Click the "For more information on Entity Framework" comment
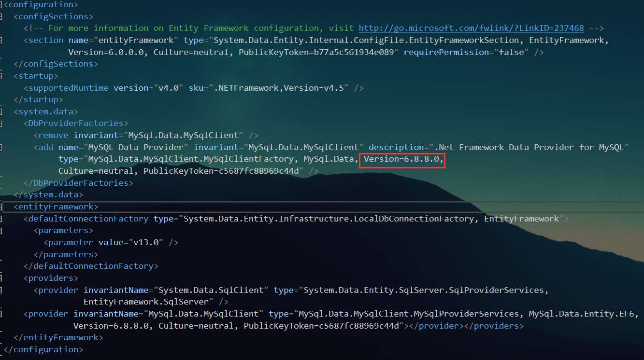The width and height of the screenshot is (644, 360). tap(148, 28)
